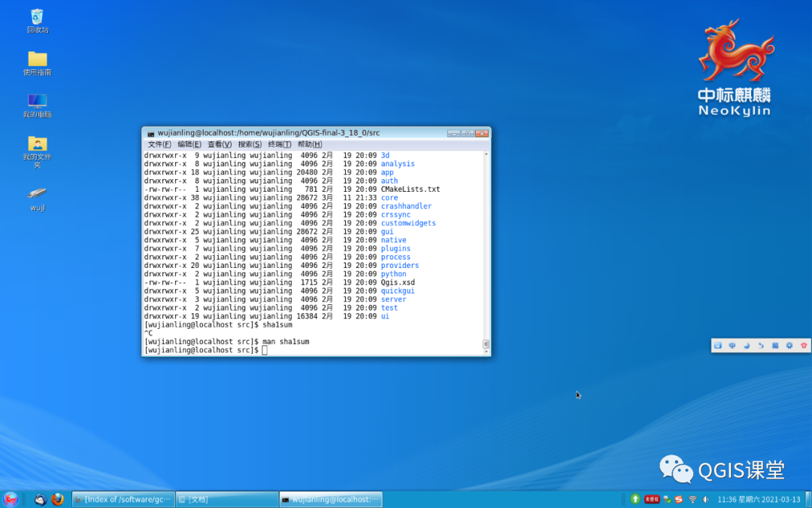Open the Wi-Fi tray icon
The width and height of the screenshot is (812, 508).
[692, 499]
